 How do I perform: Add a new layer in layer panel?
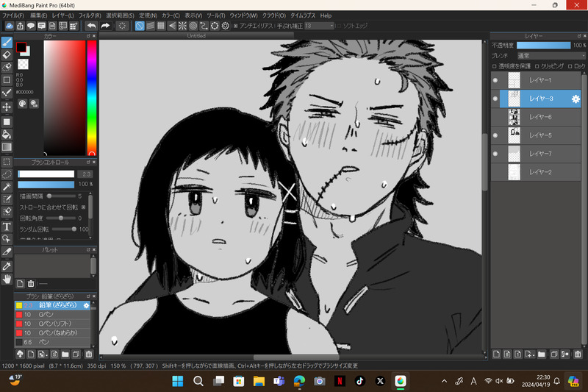(497, 354)
